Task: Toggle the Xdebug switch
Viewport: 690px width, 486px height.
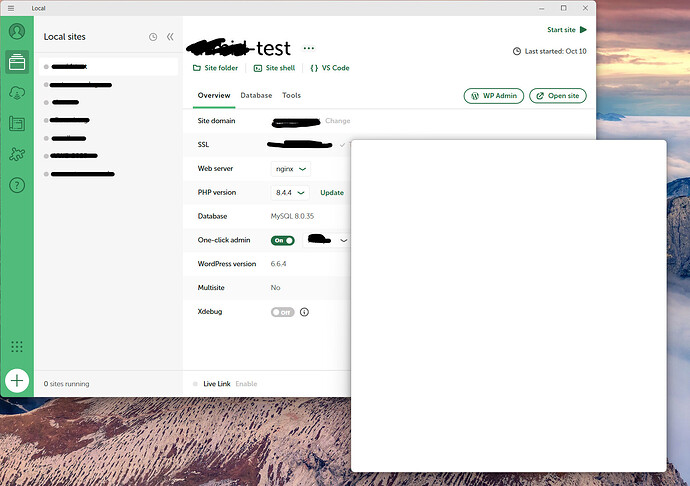Action: 283,312
